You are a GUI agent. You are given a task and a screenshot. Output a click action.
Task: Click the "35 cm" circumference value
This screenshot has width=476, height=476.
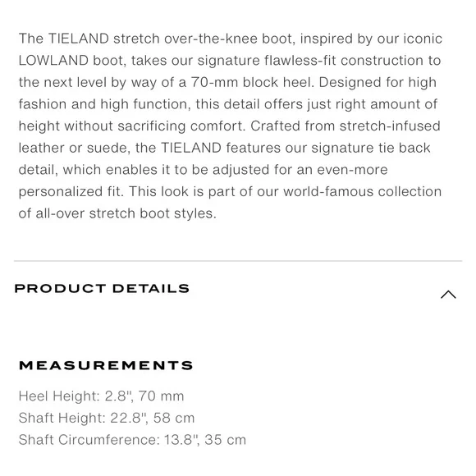coord(225,440)
